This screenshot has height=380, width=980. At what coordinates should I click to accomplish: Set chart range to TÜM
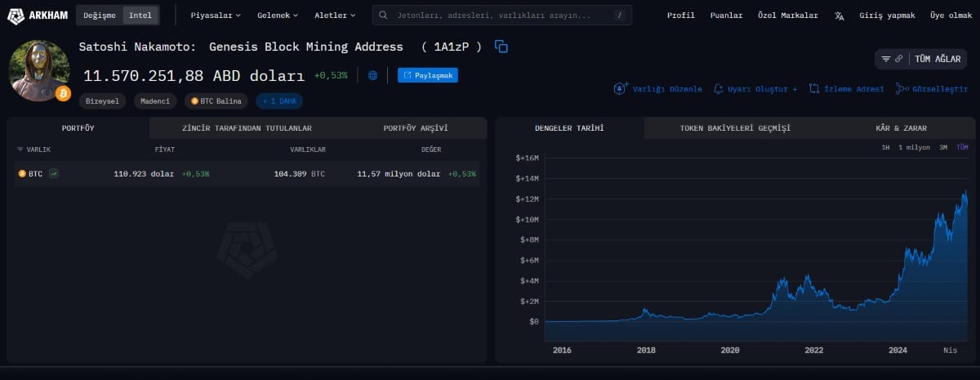962,148
